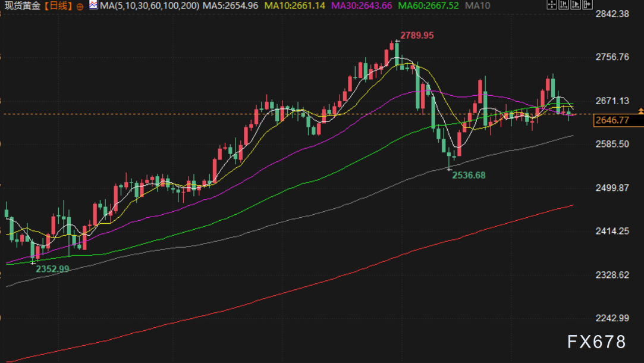Select the green MA60:2667.52 label
The image size is (644, 363).
coord(428,6)
